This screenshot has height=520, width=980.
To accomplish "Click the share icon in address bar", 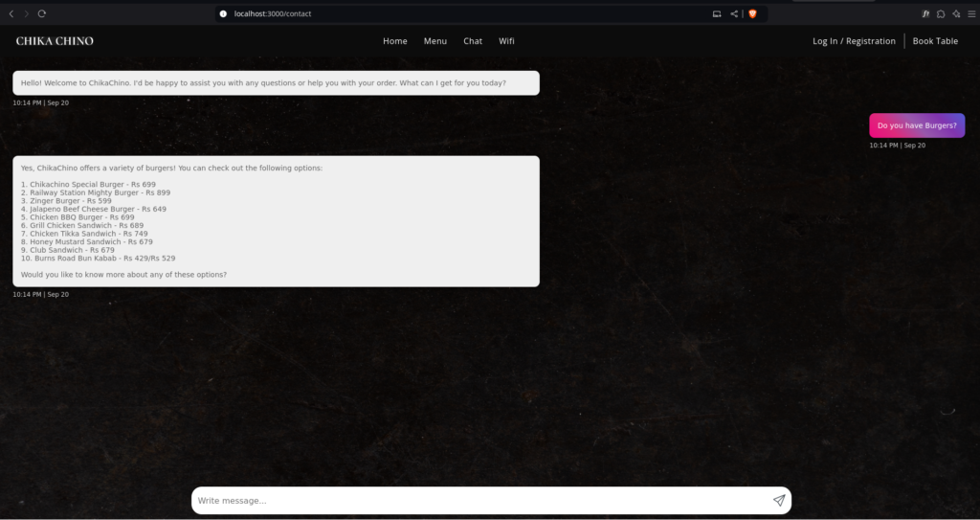I will [x=734, y=13].
